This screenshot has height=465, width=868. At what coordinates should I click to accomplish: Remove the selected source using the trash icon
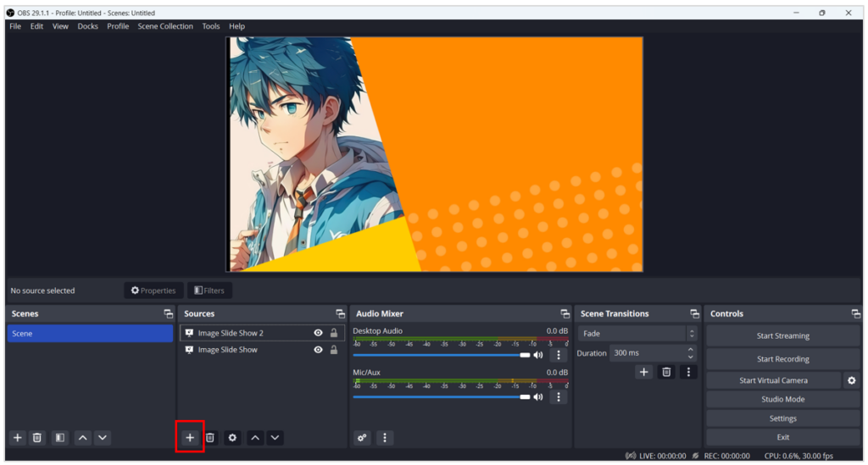(210, 438)
